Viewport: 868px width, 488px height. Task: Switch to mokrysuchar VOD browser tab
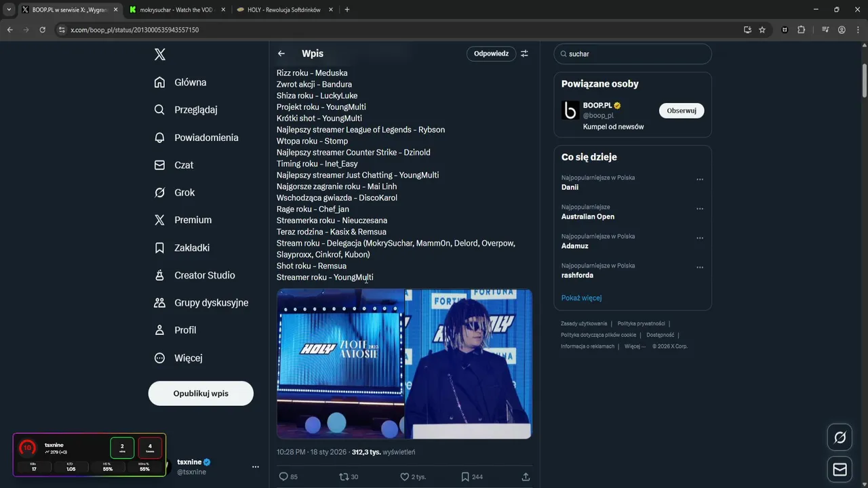click(x=176, y=9)
